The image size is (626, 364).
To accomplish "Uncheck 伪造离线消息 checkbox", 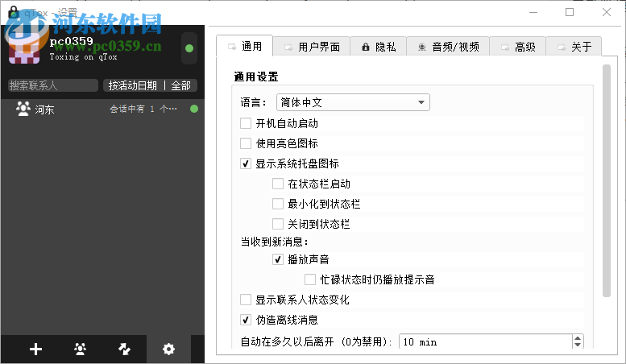I will 246,320.
